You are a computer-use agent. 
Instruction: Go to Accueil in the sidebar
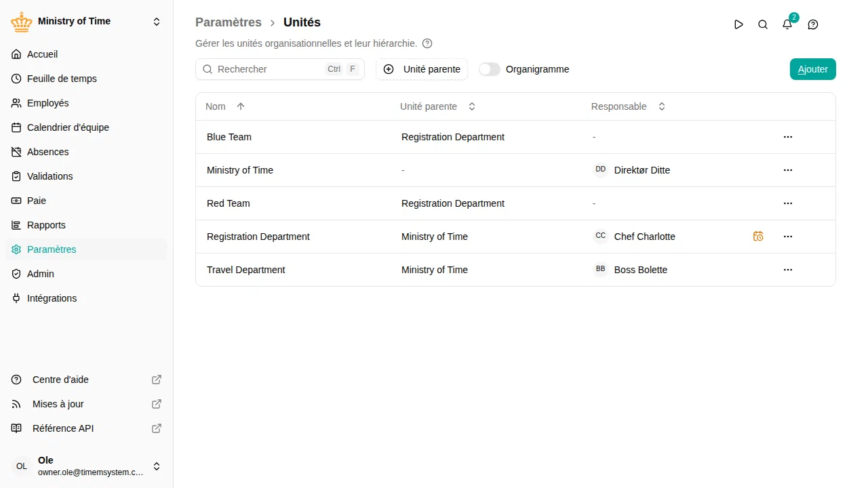86,54
